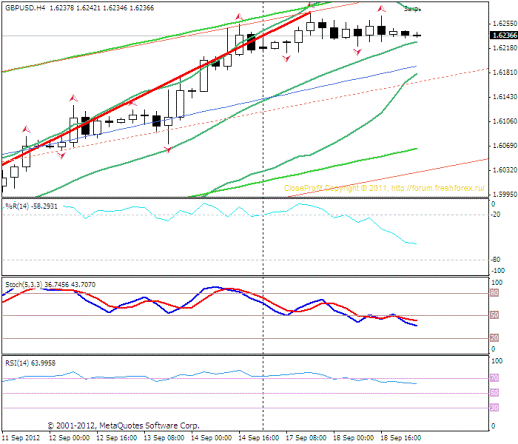Click the 12 Sep 00:00 time label

(69, 438)
